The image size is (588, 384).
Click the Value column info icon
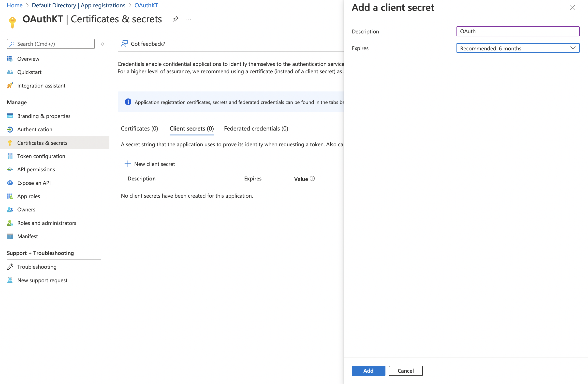click(312, 178)
